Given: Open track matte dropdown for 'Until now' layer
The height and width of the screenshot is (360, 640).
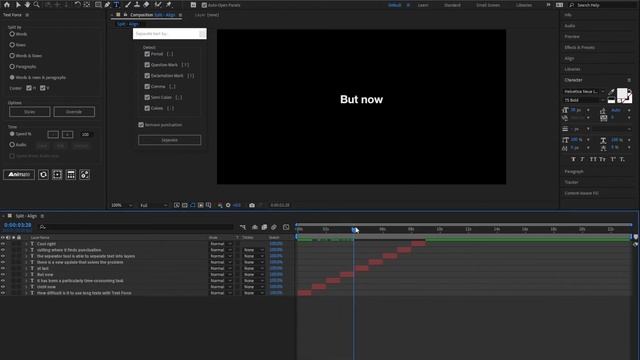Looking at the screenshot, I should point(253,287).
